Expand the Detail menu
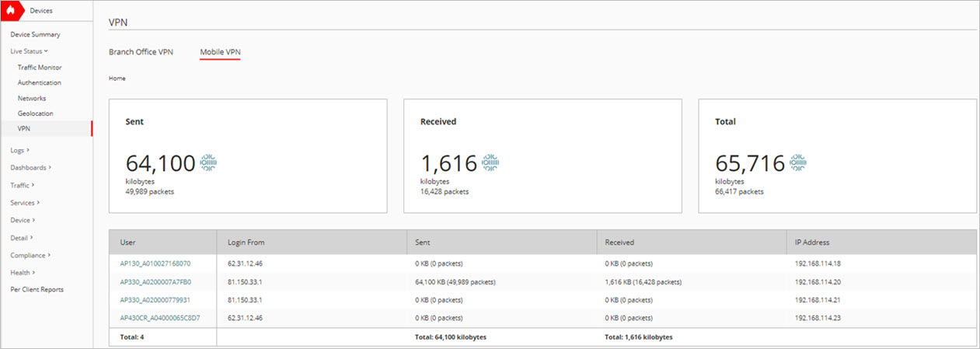 21,238
